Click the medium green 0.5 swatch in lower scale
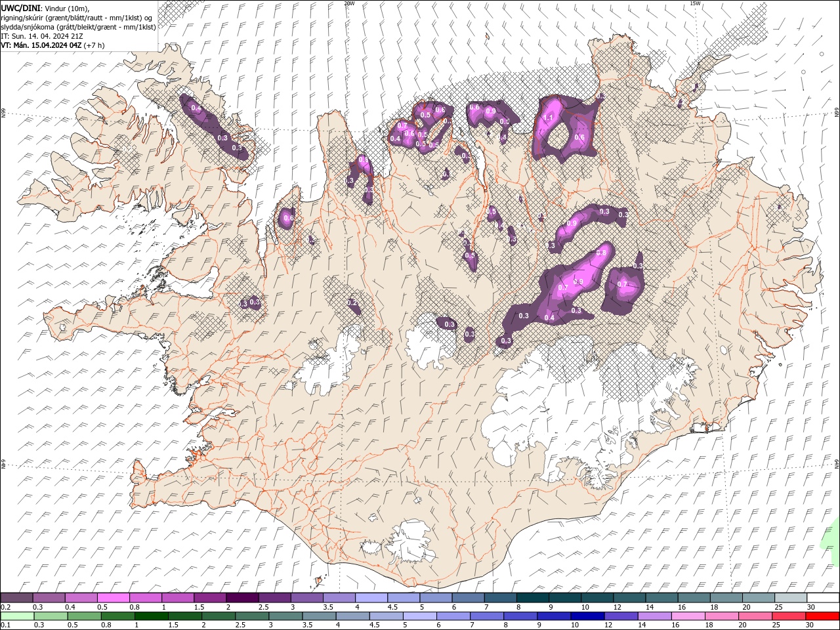The image size is (840, 630). pos(84,616)
